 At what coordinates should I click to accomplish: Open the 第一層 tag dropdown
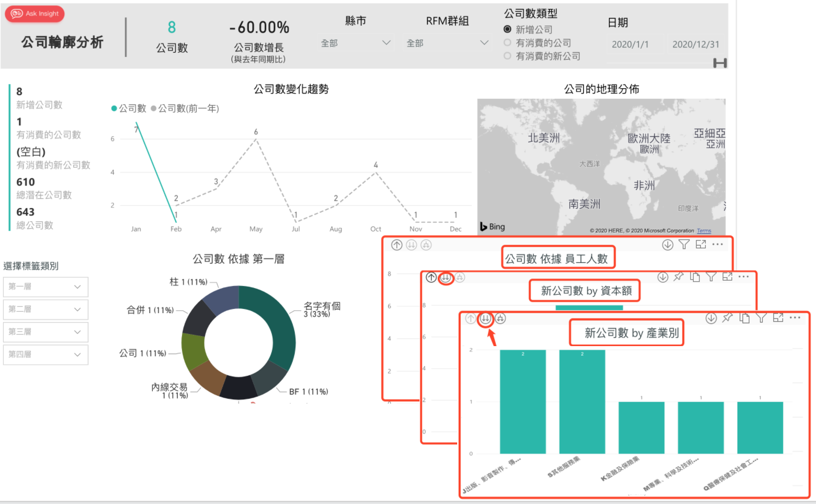click(x=46, y=287)
